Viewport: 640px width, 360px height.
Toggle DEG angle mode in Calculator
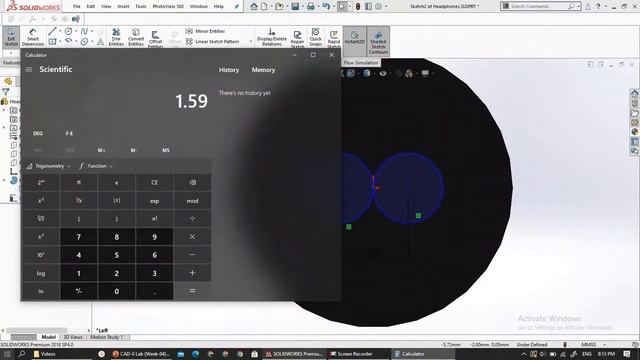[x=38, y=133]
